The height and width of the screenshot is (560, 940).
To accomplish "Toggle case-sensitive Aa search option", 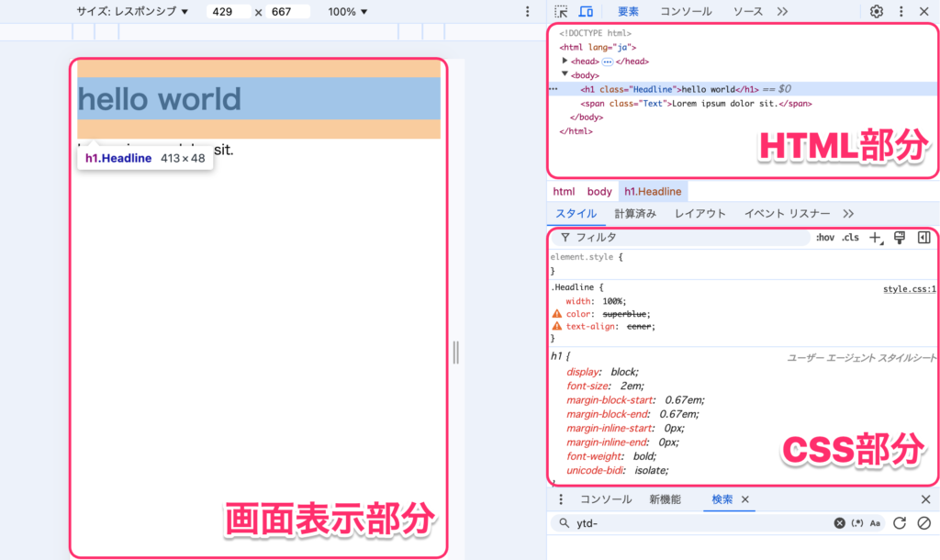I will pos(875,522).
